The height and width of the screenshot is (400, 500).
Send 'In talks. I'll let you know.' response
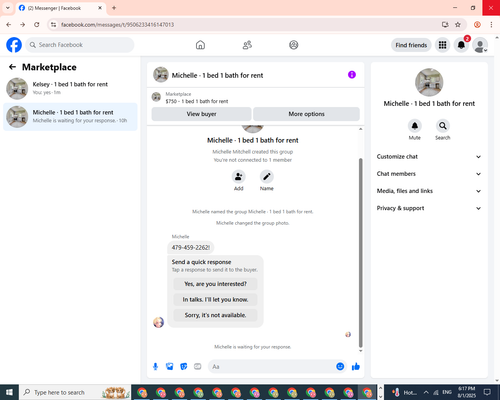coord(215,300)
